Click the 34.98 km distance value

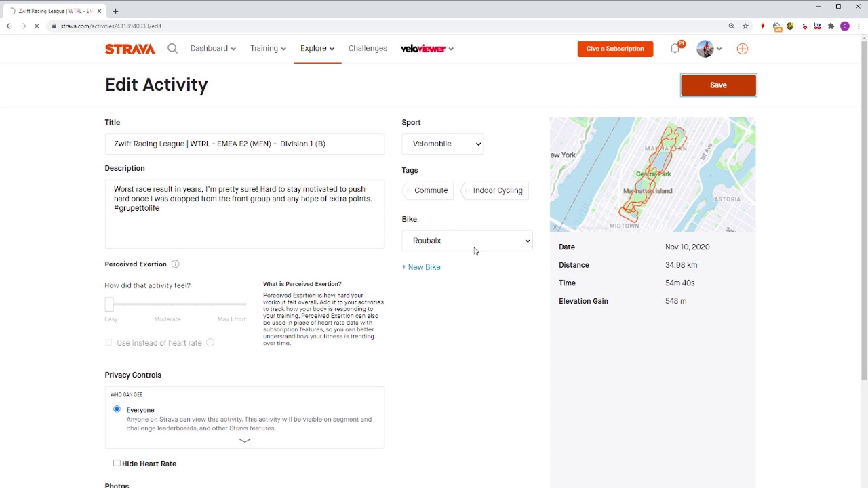[681, 265]
